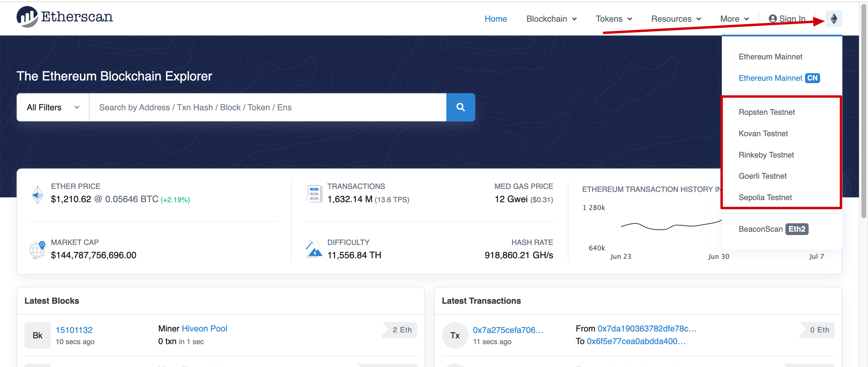Screen dimensions: 868x367
Task: Click the 918,860.21 GH/s hash rate value
Action: [x=519, y=255]
